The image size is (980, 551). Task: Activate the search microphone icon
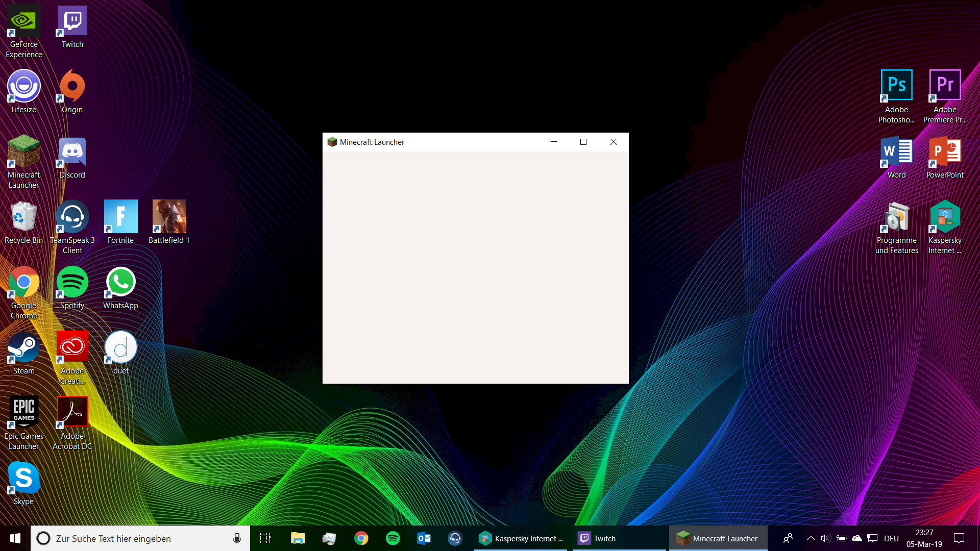pos(237,538)
